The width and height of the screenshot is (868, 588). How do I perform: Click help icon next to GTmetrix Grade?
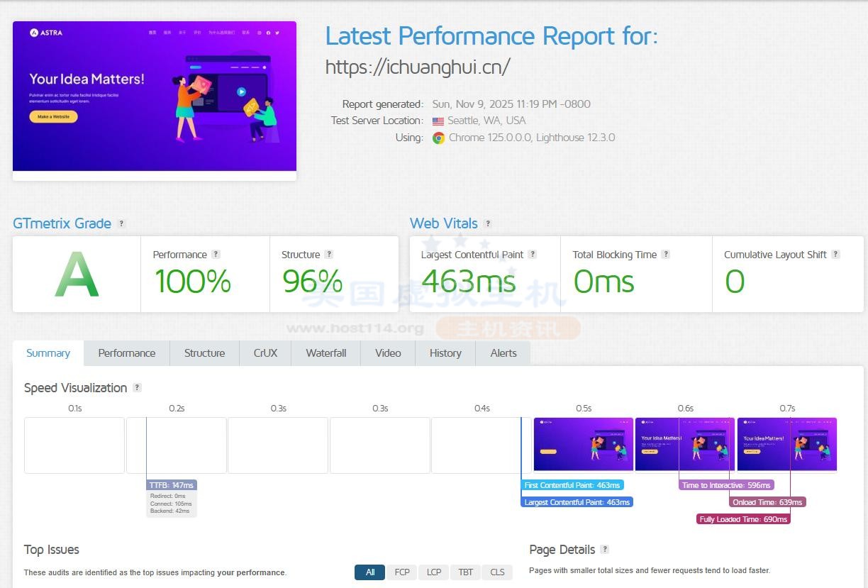(121, 223)
